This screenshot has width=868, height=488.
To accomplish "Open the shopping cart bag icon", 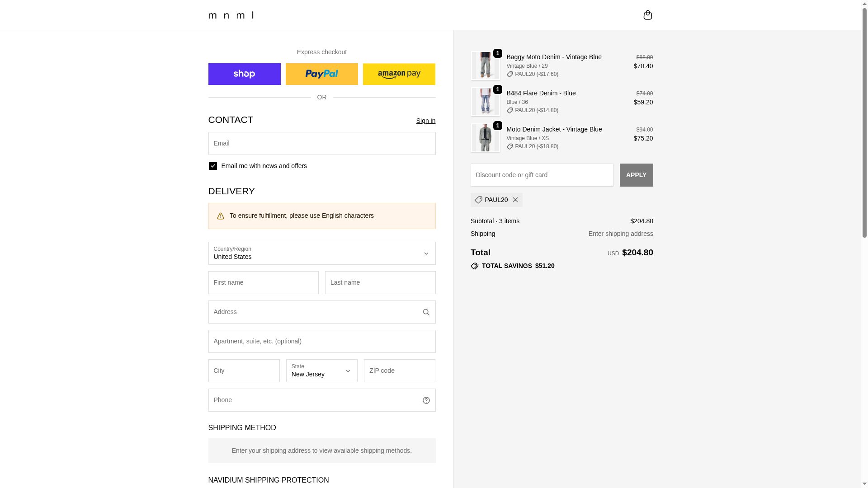I will tap(647, 15).
